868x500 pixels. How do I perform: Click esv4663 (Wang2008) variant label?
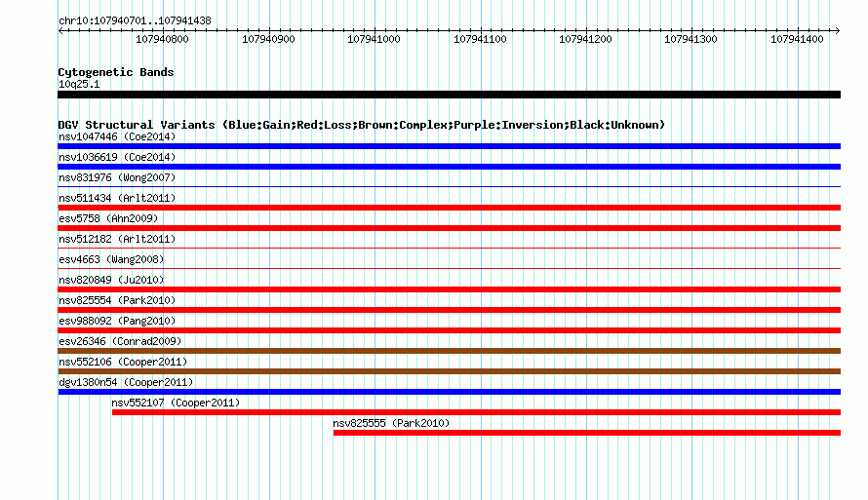click(111, 259)
